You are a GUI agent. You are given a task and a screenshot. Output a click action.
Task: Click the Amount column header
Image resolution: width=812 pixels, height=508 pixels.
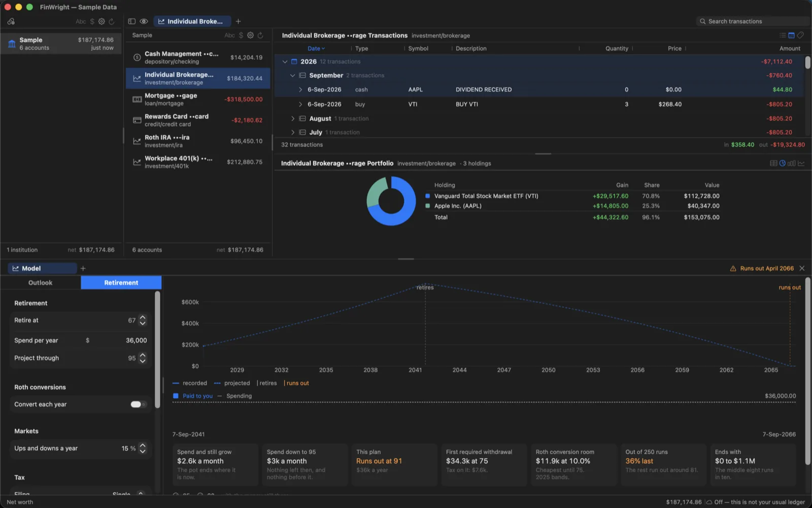[x=790, y=48]
